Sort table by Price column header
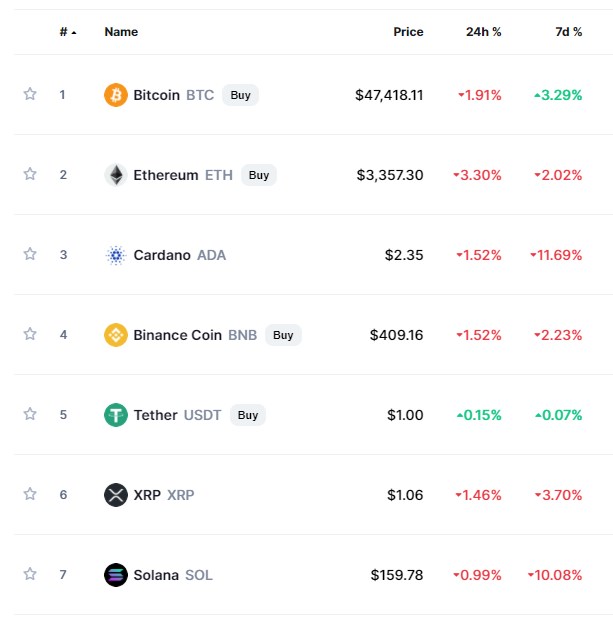613x621 pixels. [x=408, y=32]
